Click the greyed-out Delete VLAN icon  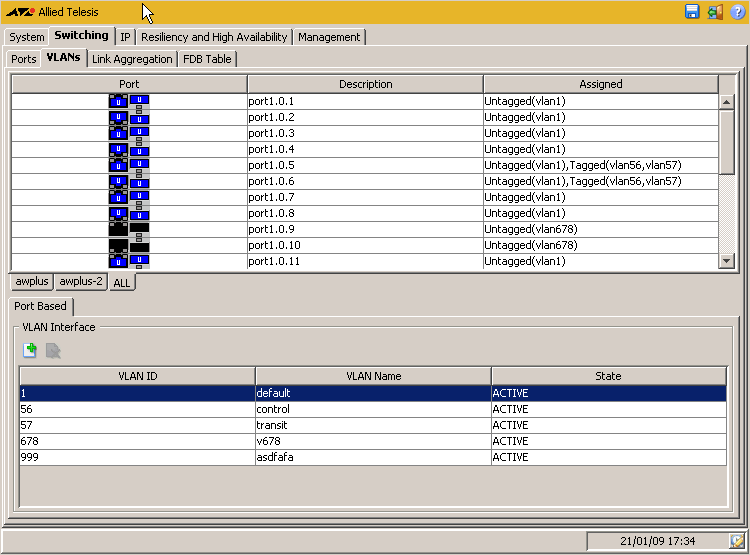pos(53,350)
